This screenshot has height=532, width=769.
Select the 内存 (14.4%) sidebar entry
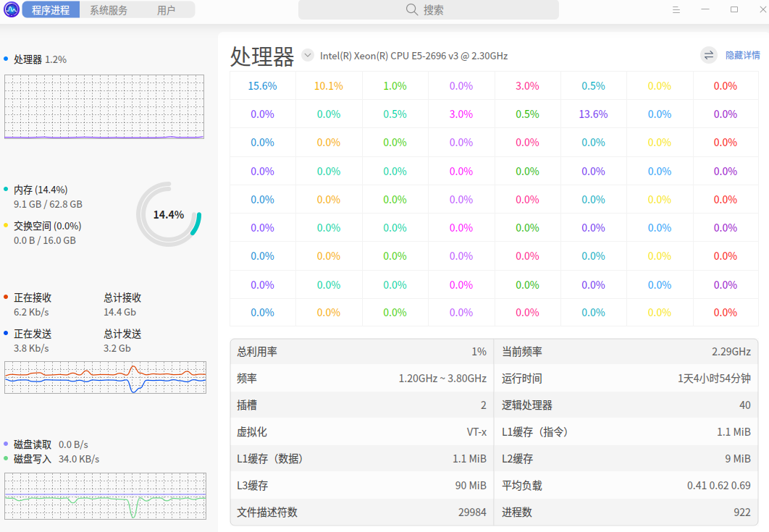click(41, 190)
